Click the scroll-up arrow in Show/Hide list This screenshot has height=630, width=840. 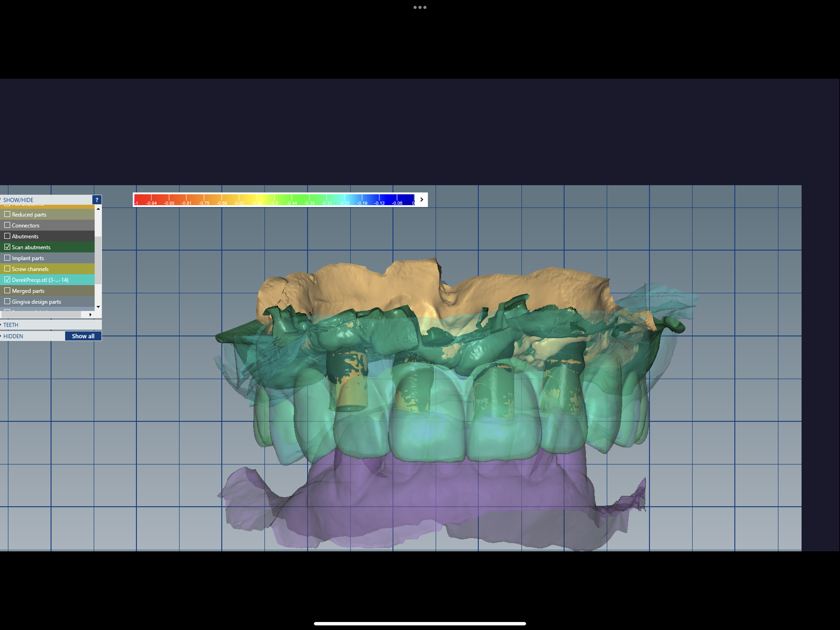[98, 209]
